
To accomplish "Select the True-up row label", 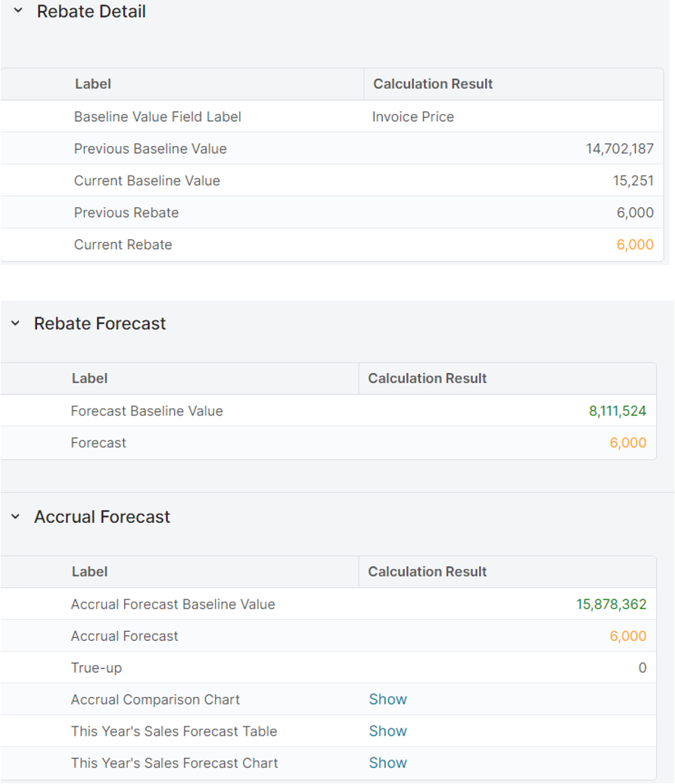I will (96, 667).
